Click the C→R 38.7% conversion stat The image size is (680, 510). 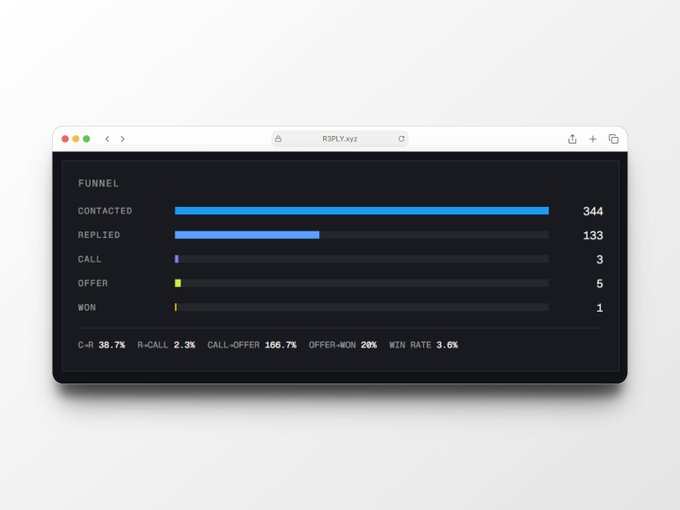101,345
